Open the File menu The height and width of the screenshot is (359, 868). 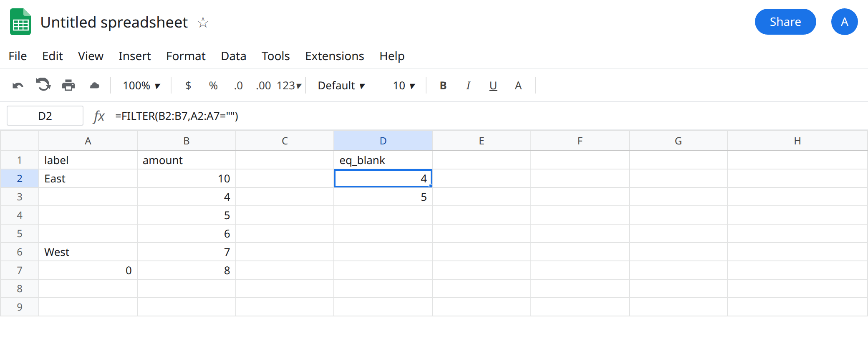tap(18, 56)
